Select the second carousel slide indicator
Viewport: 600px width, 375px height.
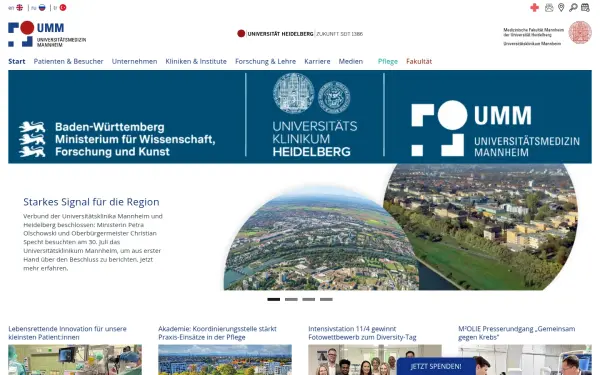(x=291, y=299)
